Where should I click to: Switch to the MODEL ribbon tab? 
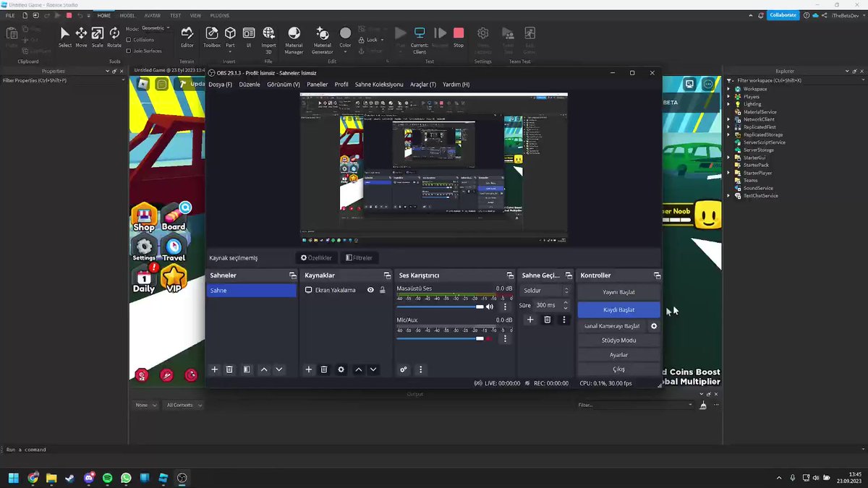coord(127,15)
